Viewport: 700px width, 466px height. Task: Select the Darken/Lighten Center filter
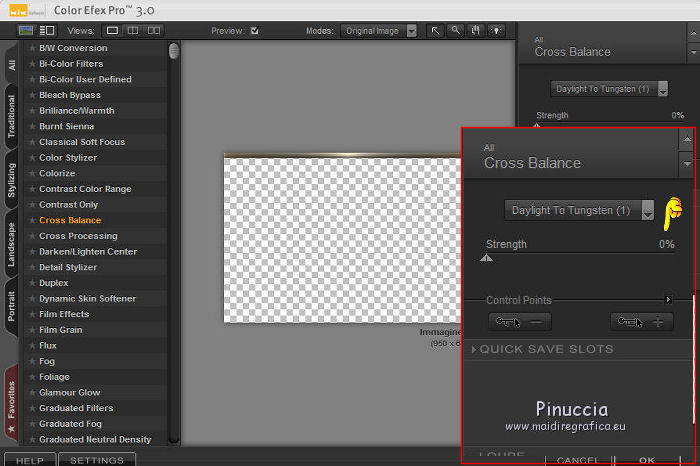coord(88,251)
